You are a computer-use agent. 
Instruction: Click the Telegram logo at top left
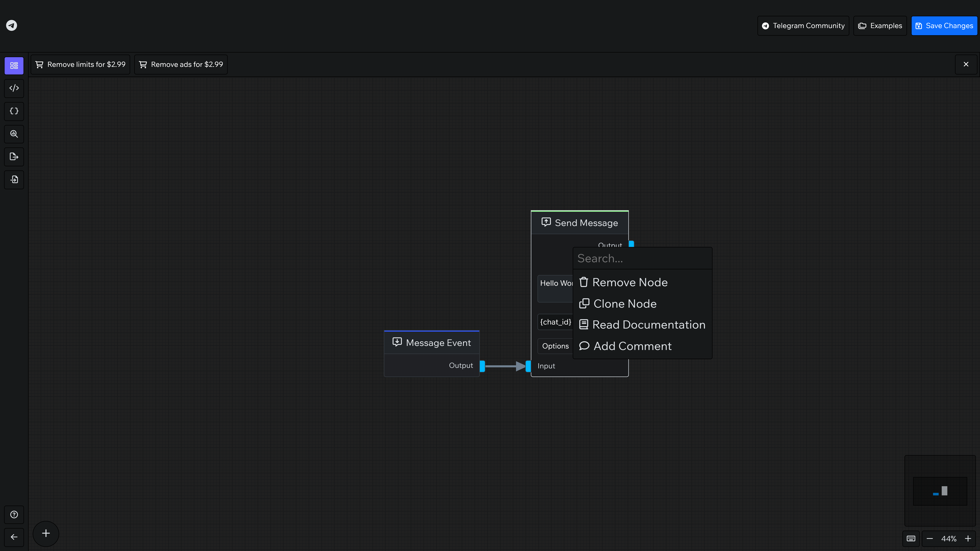pyautogui.click(x=11, y=26)
